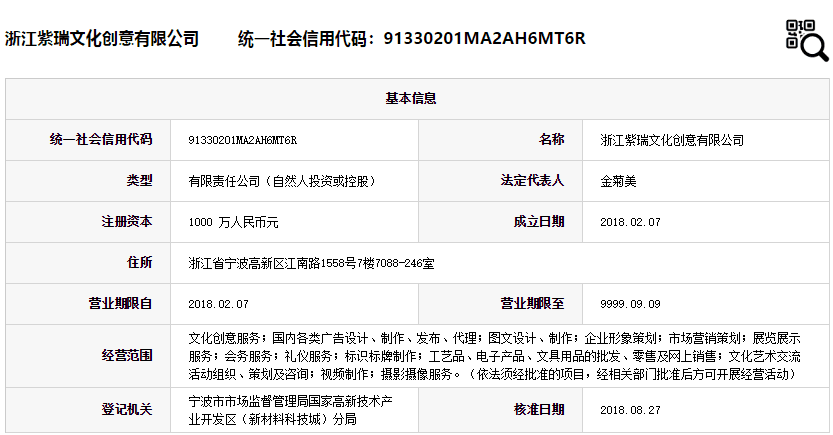
Task: Click the 核准日期 label
Action: click(539, 410)
